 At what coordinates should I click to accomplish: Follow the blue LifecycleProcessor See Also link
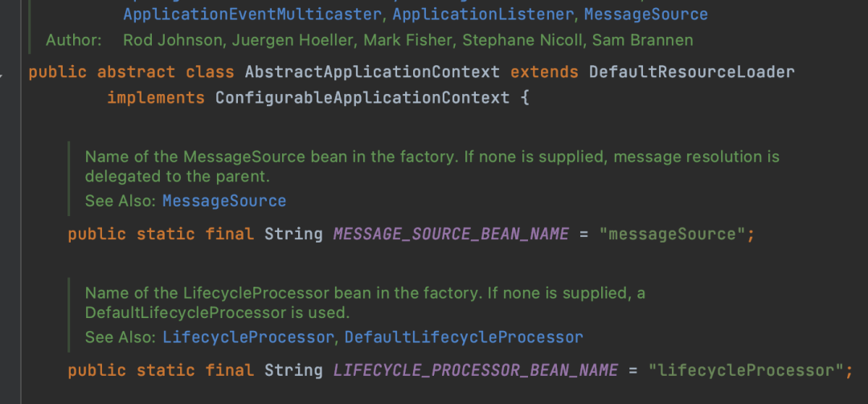(248, 337)
